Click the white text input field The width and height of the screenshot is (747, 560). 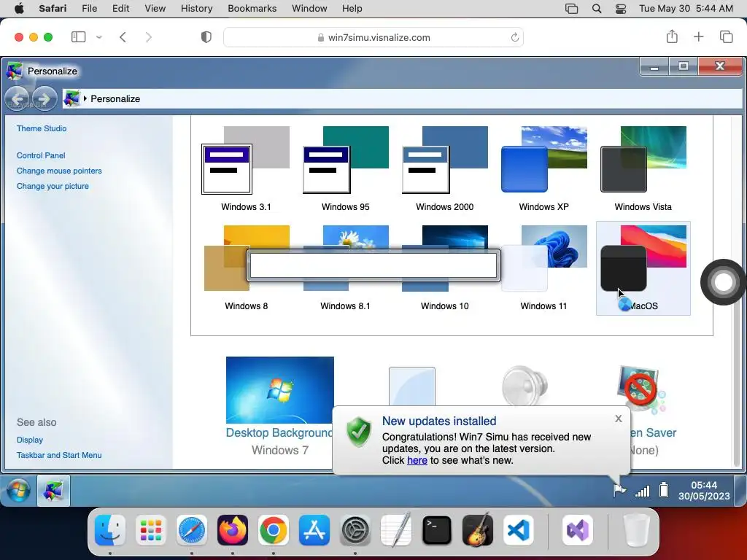373,265
